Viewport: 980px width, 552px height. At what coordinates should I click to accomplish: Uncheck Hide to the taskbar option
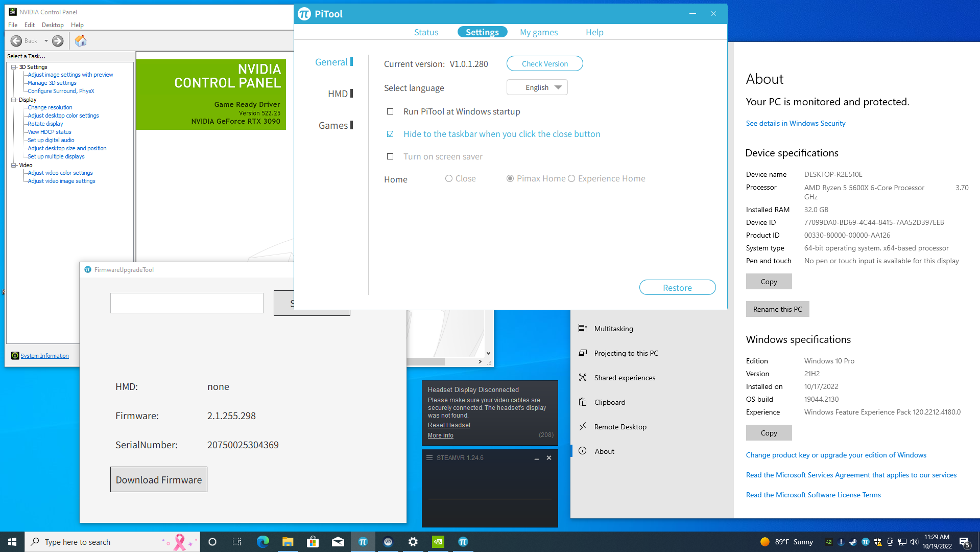coord(390,134)
